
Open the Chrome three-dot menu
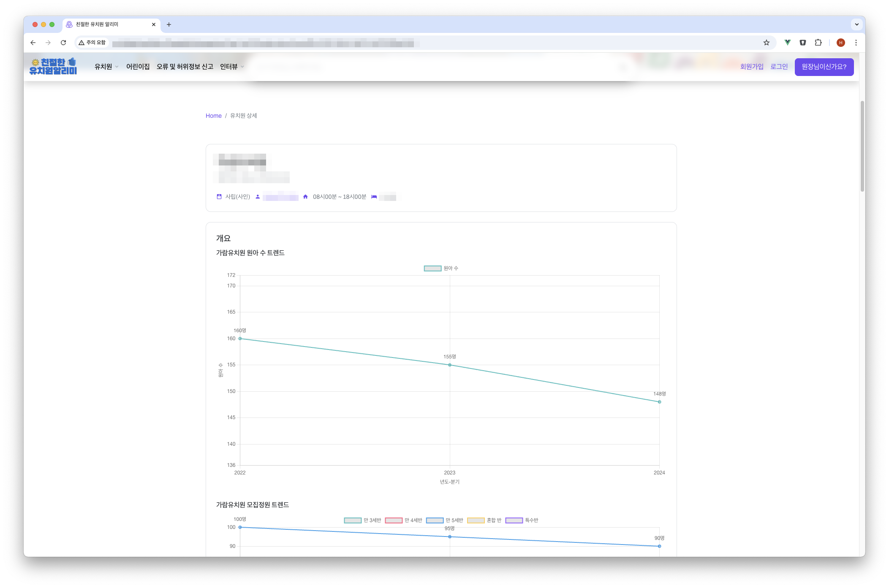click(856, 43)
